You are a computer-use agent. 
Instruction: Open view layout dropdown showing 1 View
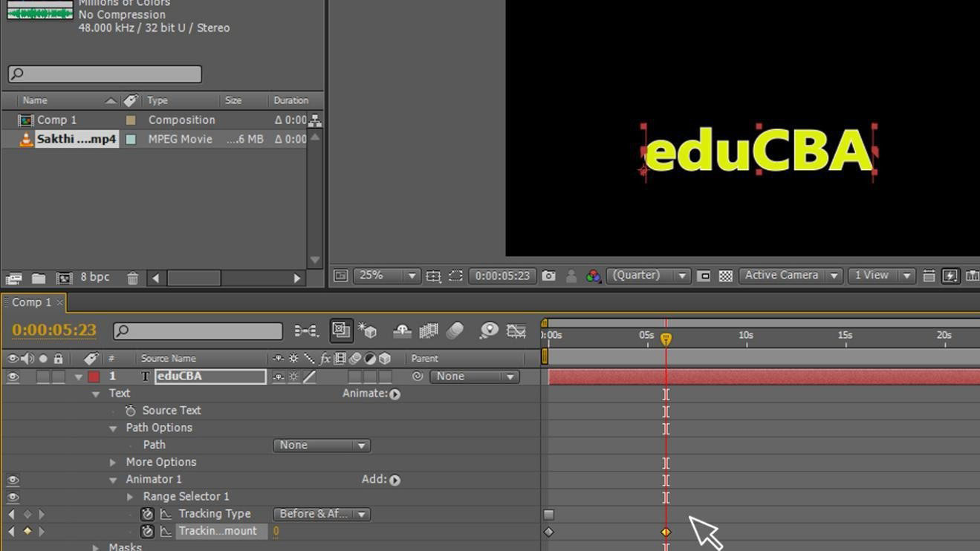coord(882,275)
